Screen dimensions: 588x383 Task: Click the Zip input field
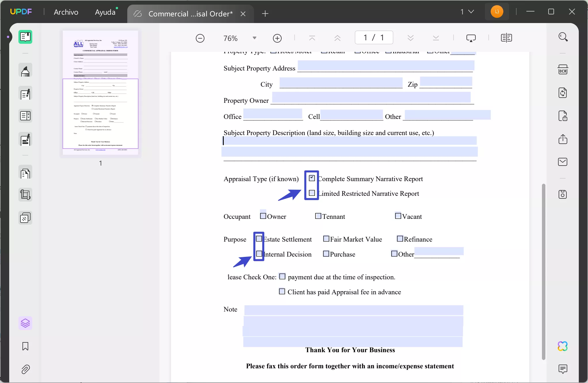(x=446, y=82)
